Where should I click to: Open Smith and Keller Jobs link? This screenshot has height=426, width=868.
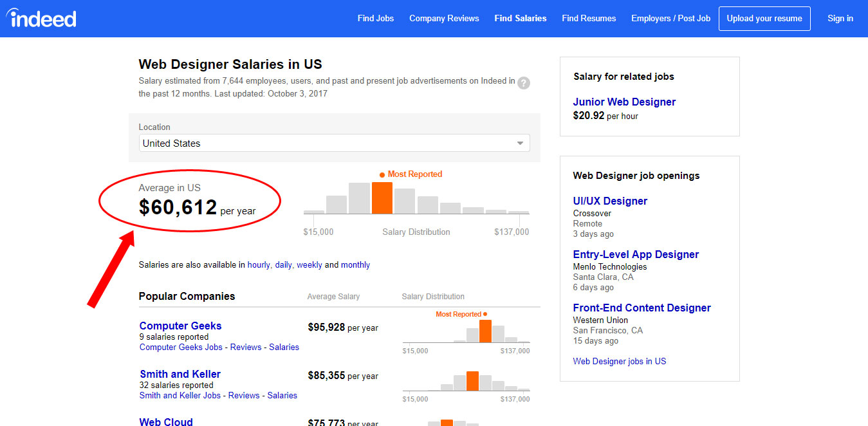pyautogui.click(x=180, y=395)
